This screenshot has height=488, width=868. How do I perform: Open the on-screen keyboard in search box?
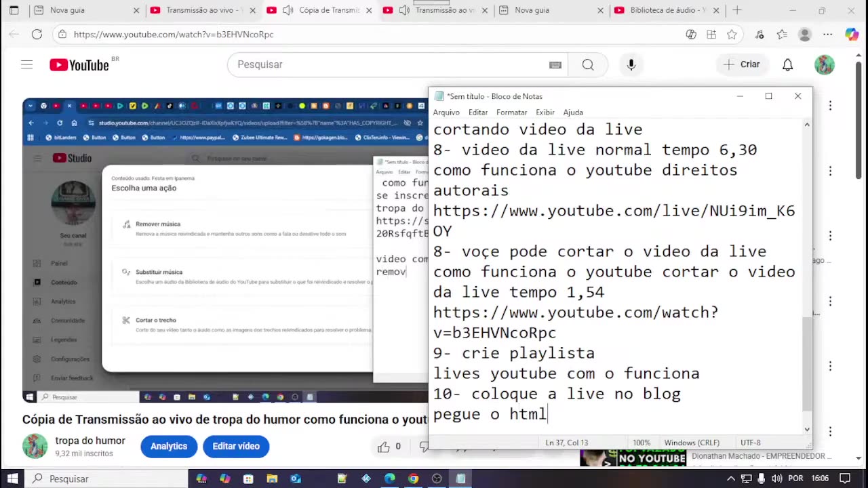tap(555, 65)
